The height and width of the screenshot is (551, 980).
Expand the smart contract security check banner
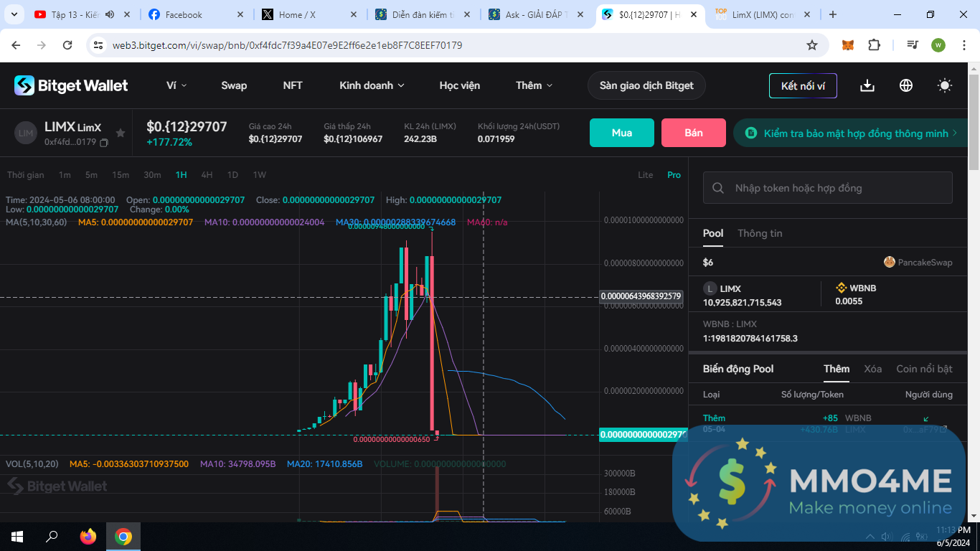tap(851, 133)
